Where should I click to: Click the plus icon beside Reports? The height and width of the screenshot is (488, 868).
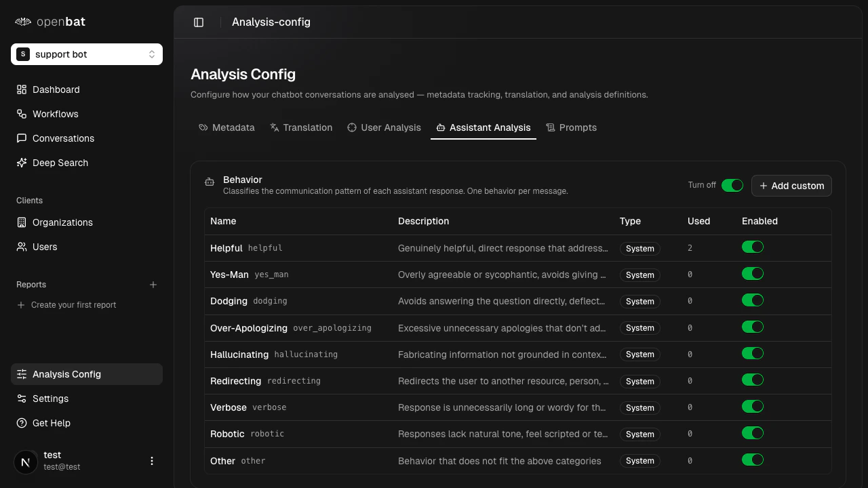(x=153, y=285)
